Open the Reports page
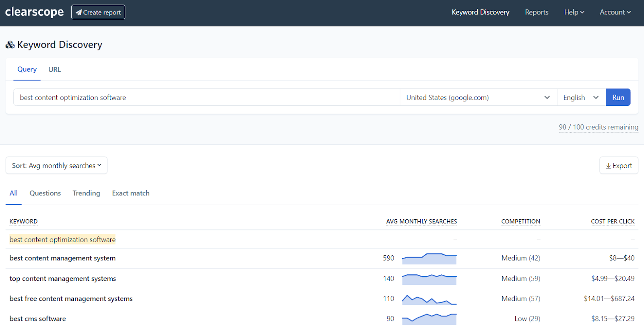Screen dimensions: 644x327 pyautogui.click(x=537, y=12)
